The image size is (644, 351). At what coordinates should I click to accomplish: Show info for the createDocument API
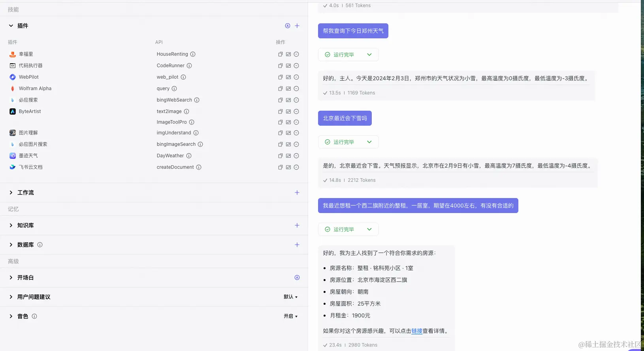(199, 167)
